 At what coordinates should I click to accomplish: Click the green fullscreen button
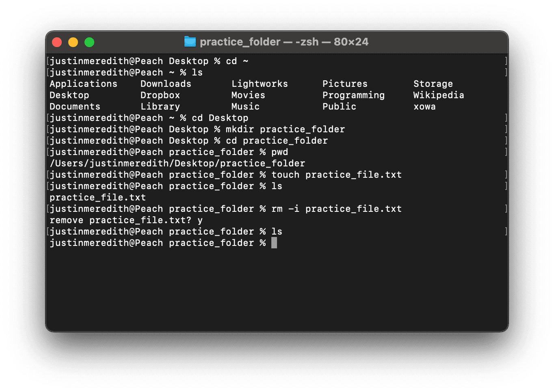pos(89,42)
